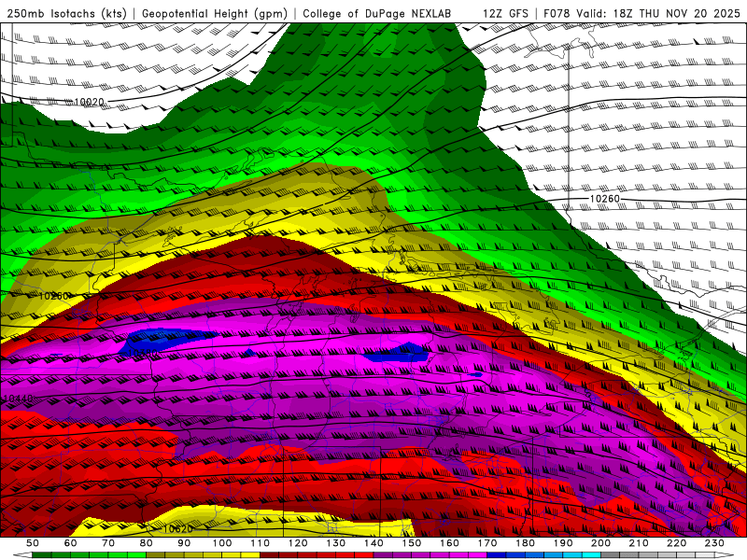Click the bright yellow swatch before 110 on the color bar
The width and height of the screenshot is (747, 560).
pyautogui.click(x=250, y=555)
